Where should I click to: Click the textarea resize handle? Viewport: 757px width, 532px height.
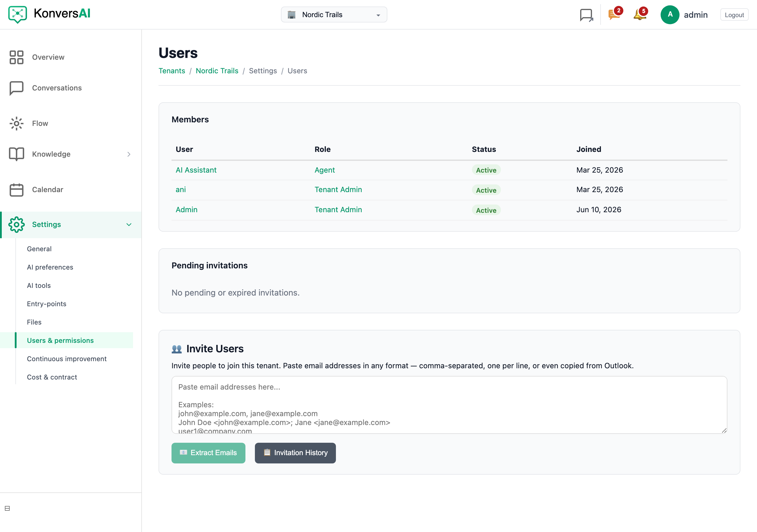[724, 431]
